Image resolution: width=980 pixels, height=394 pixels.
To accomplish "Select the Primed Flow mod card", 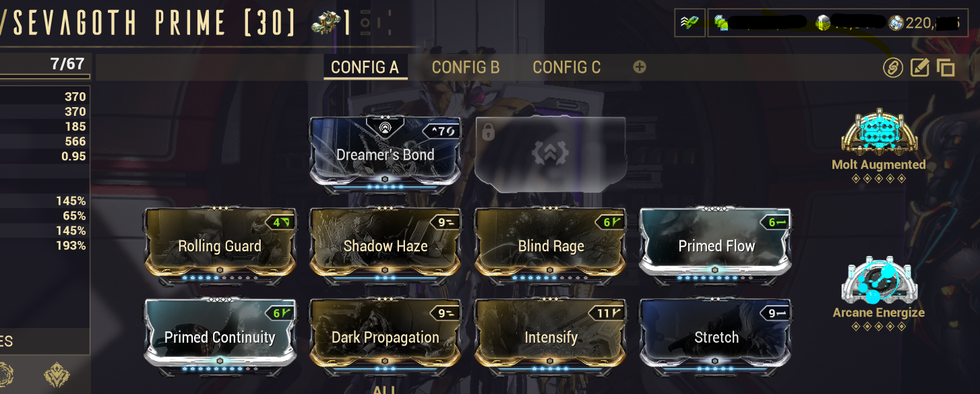I will [716, 245].
